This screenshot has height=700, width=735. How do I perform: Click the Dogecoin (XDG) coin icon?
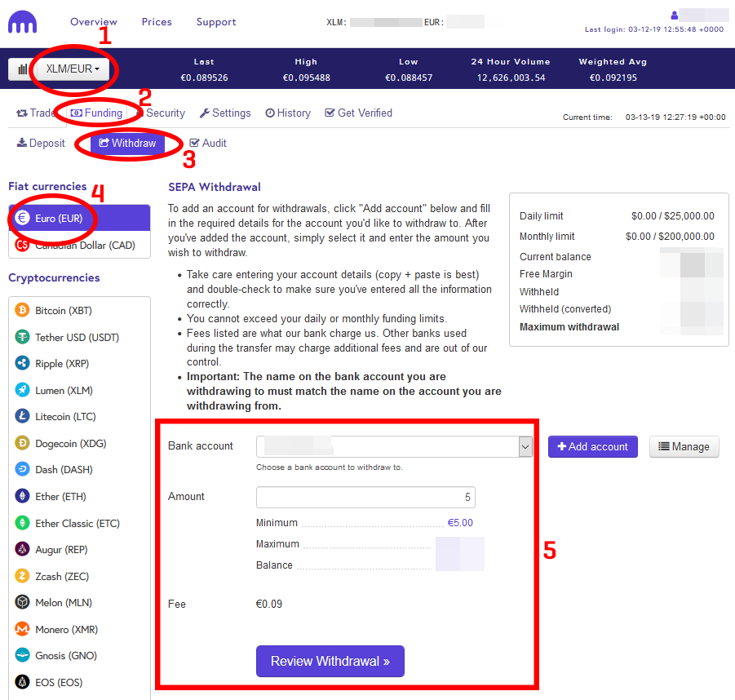pyautogui.click(x=22, y=442)
